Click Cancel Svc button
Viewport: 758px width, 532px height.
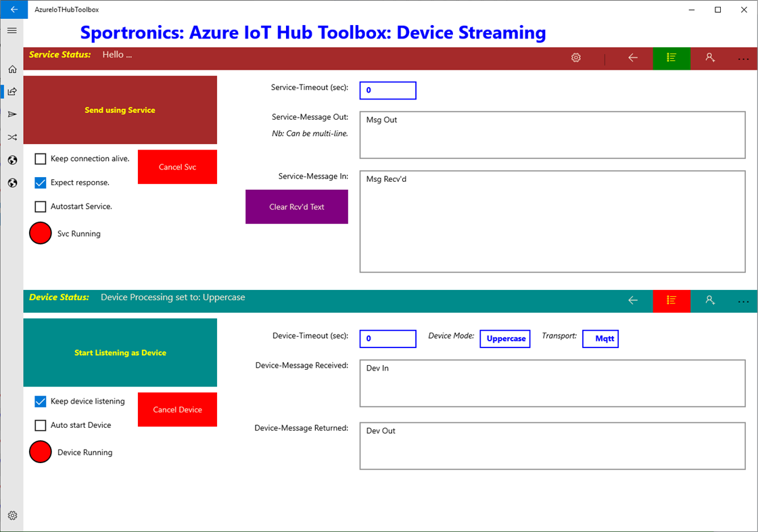coord(177,167)
